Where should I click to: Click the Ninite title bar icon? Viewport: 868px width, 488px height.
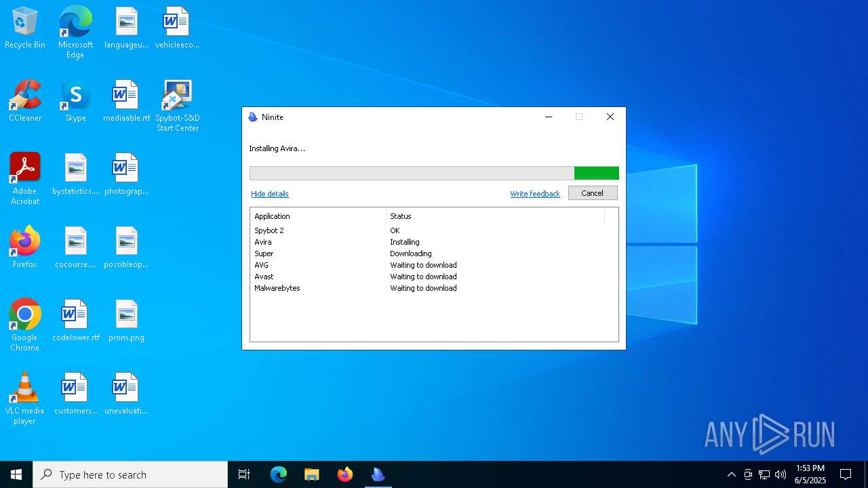pyautogui.click(x=253, y=117)
